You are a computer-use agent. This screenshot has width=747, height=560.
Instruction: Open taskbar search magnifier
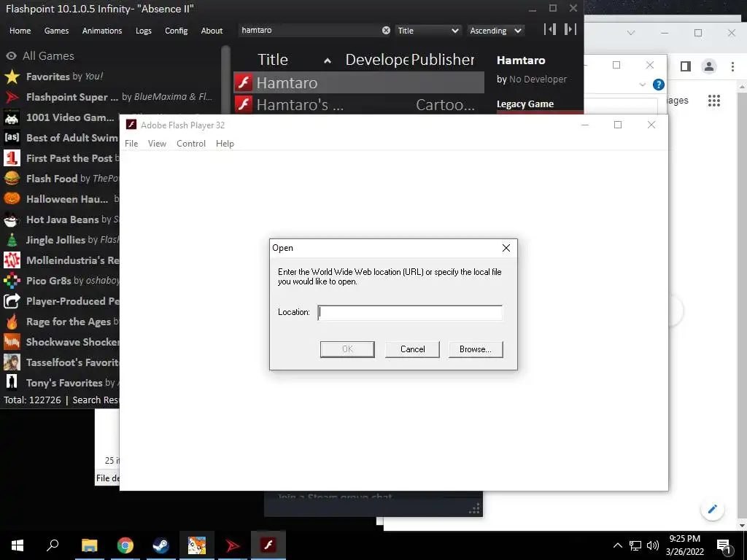click(53, 545)
